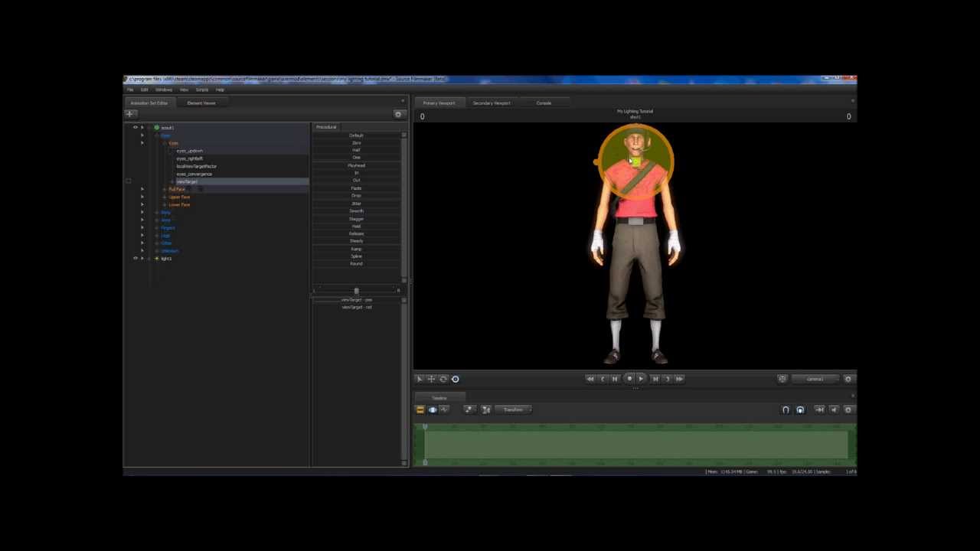The height and width of the screenshot is (551, 980).
Task: Apply the Round procedural preset
Action: pyautogui.click(x=356, y=264)
